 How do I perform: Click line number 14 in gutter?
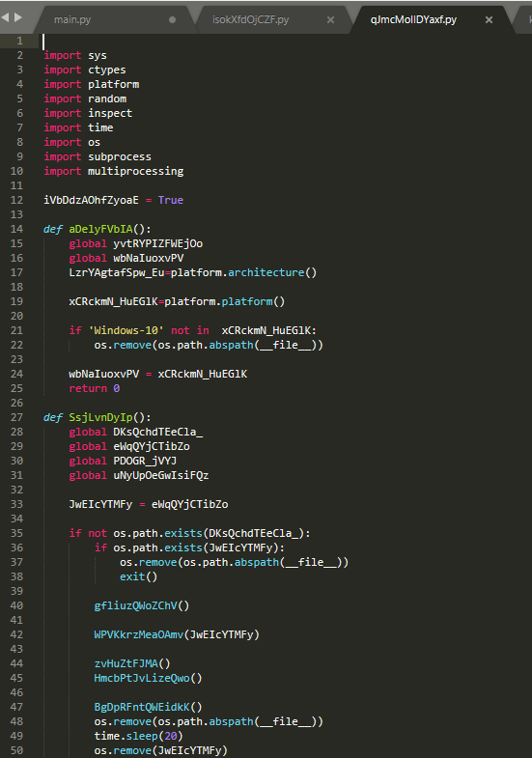coord(16,229)
